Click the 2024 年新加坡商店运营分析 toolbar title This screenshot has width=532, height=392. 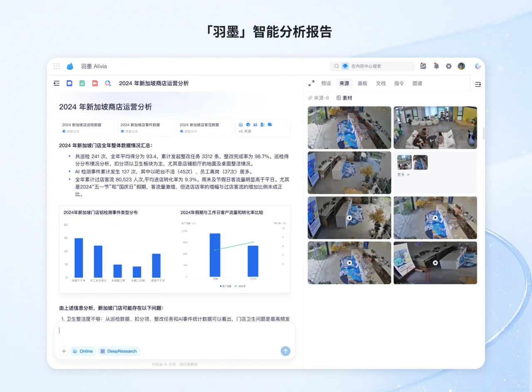(154, 83)
